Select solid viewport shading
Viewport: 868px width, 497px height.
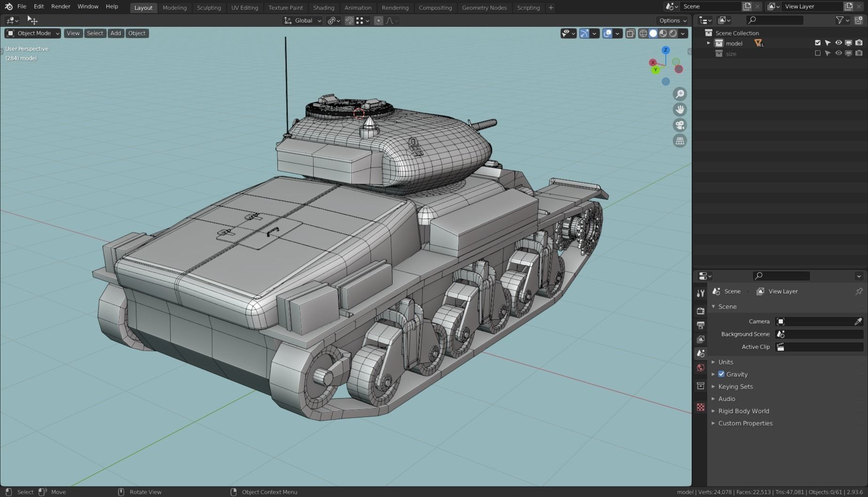653,33
